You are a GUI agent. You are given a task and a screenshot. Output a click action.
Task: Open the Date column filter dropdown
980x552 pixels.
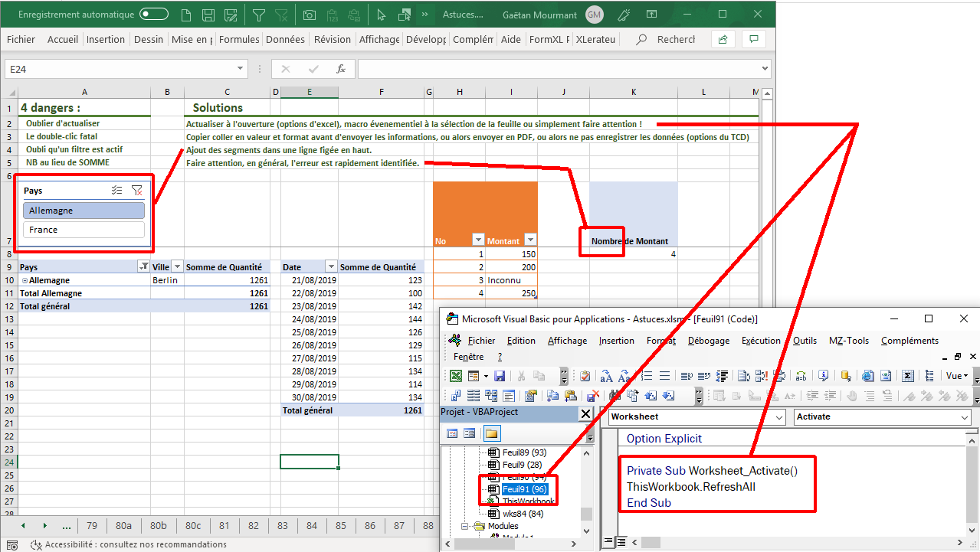click(x=331, y=267)
